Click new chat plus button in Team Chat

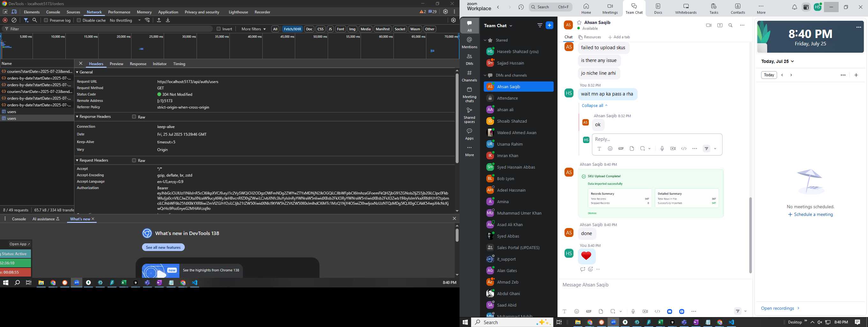549,25
